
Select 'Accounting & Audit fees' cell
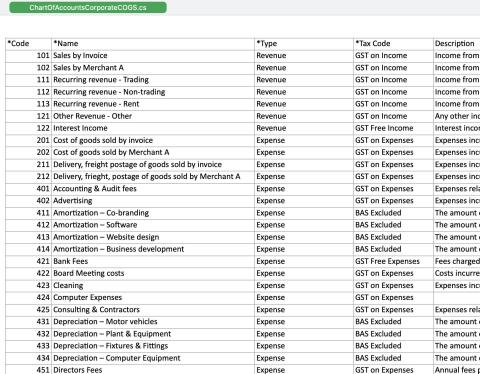click(x=153, y=189)
